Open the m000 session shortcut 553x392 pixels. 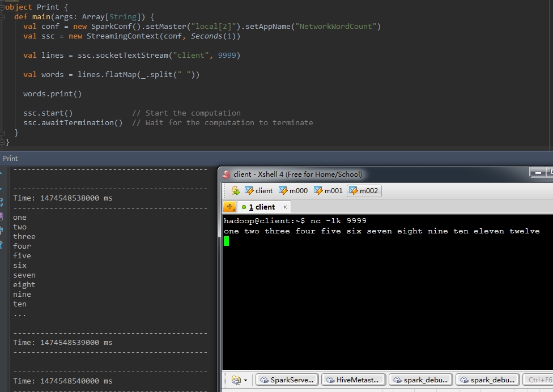293,191
